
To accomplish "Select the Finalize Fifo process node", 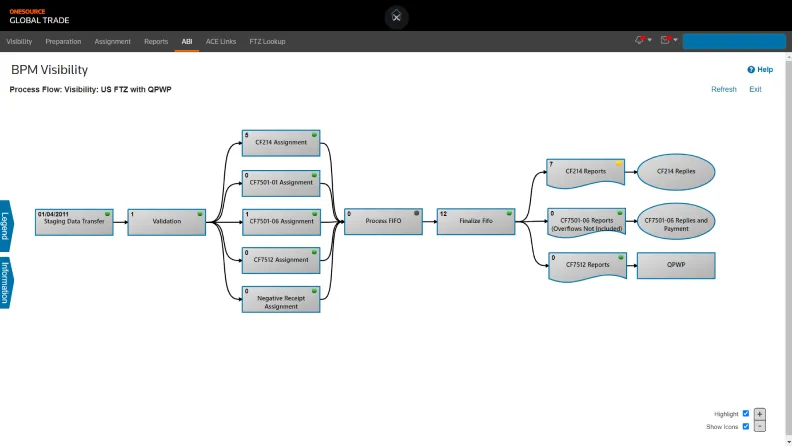I will pyautogui.click(x=473, y=221).
